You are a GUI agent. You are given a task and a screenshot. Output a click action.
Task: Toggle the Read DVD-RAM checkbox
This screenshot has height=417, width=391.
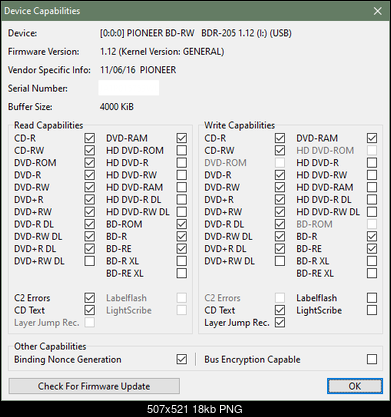[182, 138]
